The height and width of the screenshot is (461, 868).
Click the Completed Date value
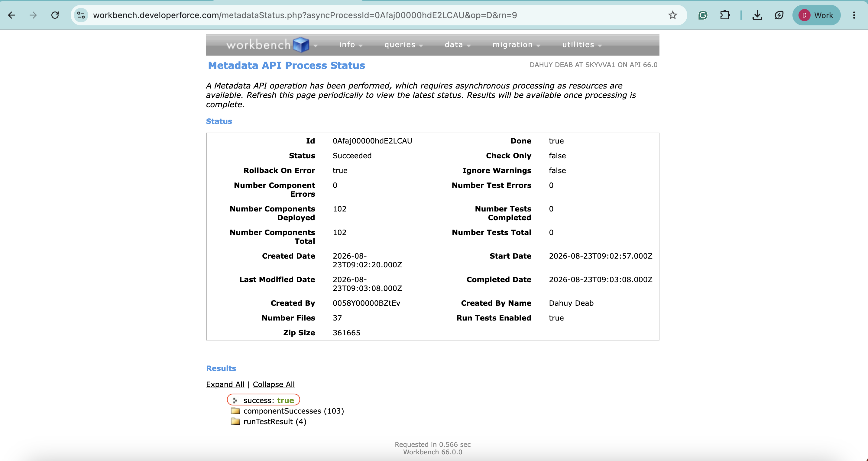tap(601, 279)
